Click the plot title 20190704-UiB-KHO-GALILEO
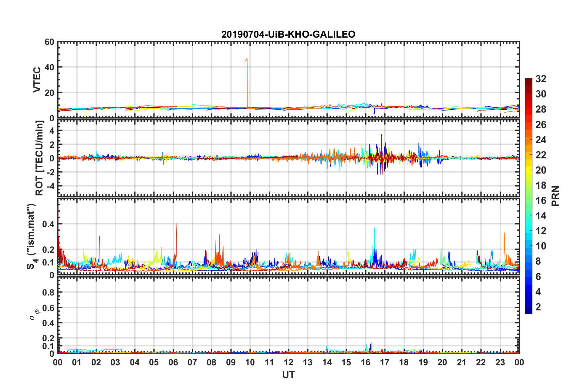 tap(288, 34)
